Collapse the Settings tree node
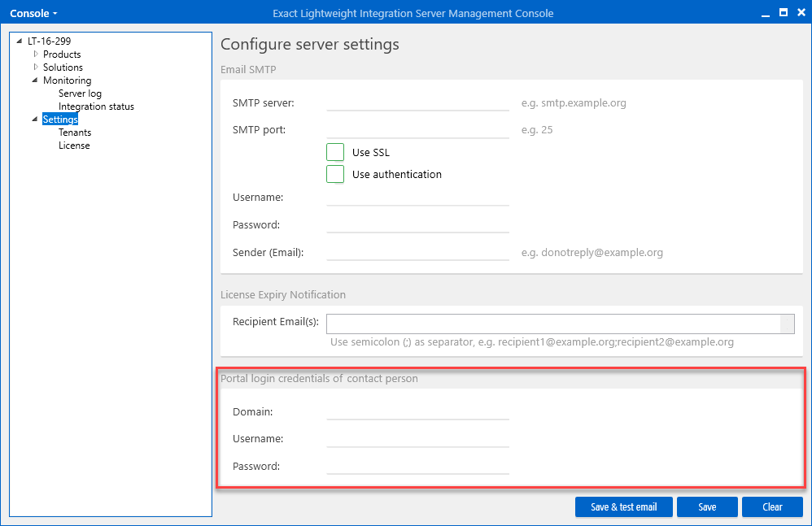812x526 pixels. pos(35,119)
